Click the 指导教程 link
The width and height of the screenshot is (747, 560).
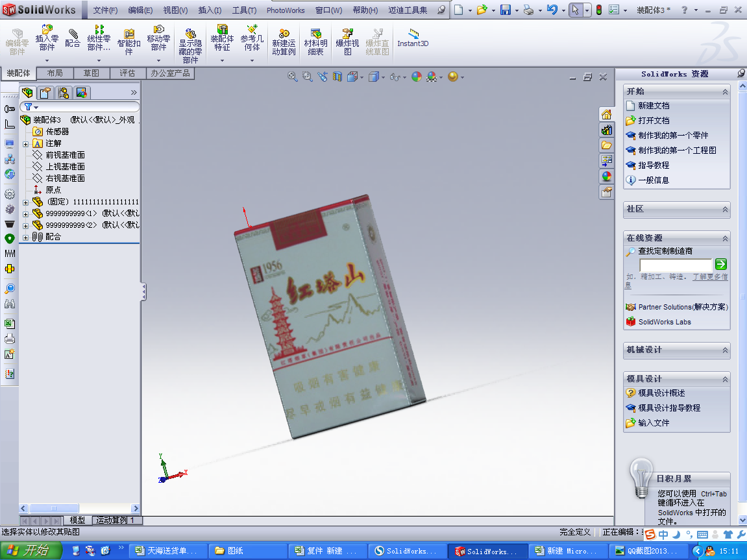[x=654, y=165]
